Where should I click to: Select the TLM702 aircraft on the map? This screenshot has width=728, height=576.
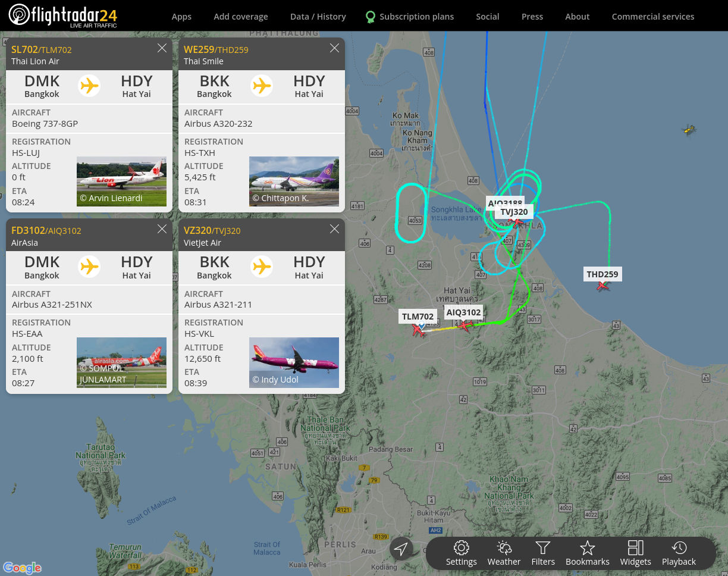pyautogui.click(x=419, y=330)
